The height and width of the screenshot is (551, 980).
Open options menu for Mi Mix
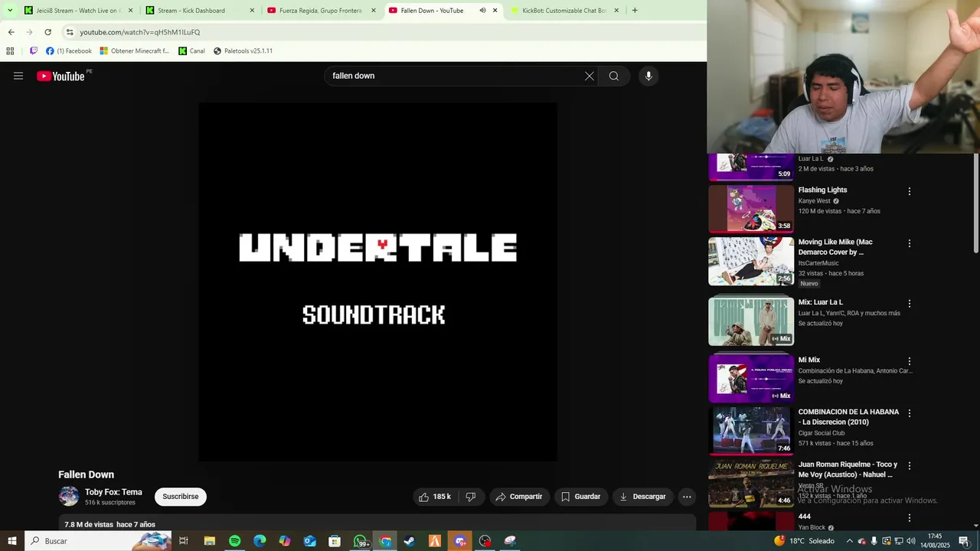click(910, 361)
